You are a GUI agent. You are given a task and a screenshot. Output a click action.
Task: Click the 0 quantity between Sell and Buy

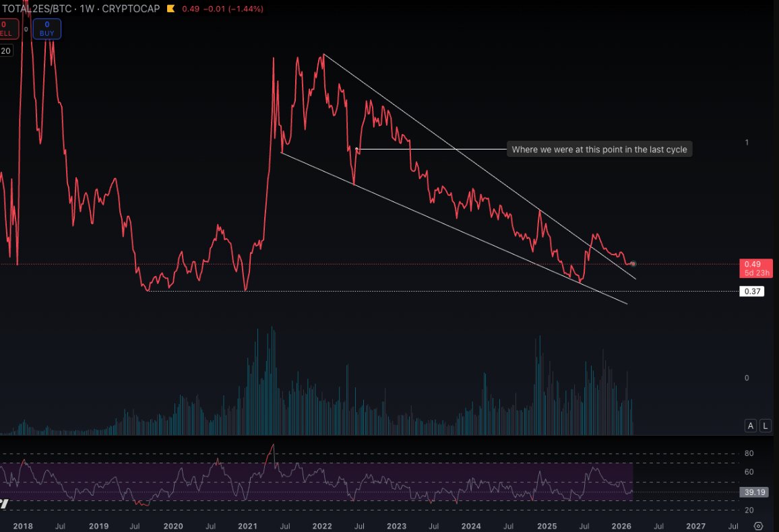click(x=26, y=29)
